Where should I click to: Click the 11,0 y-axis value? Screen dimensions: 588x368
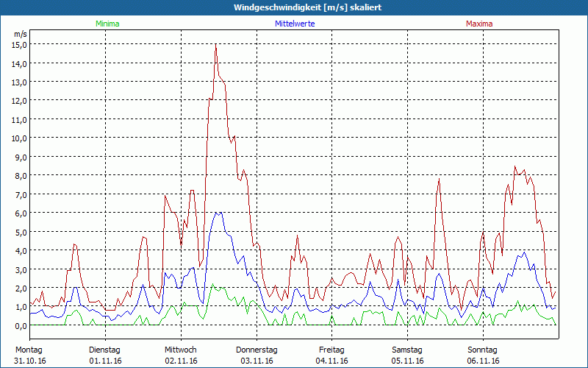point(18,120)
